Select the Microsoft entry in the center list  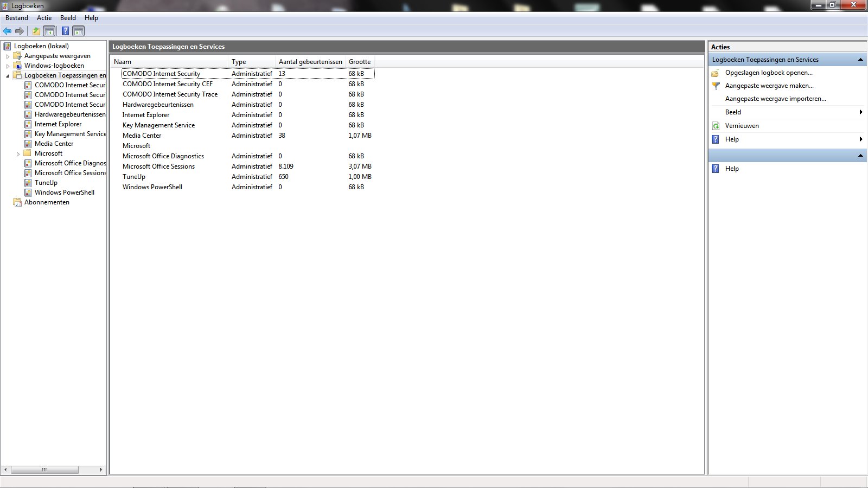[248, 146]
